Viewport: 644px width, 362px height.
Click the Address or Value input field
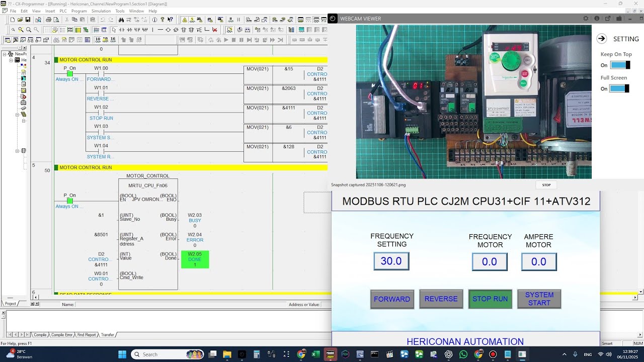(x=325, y=304)
